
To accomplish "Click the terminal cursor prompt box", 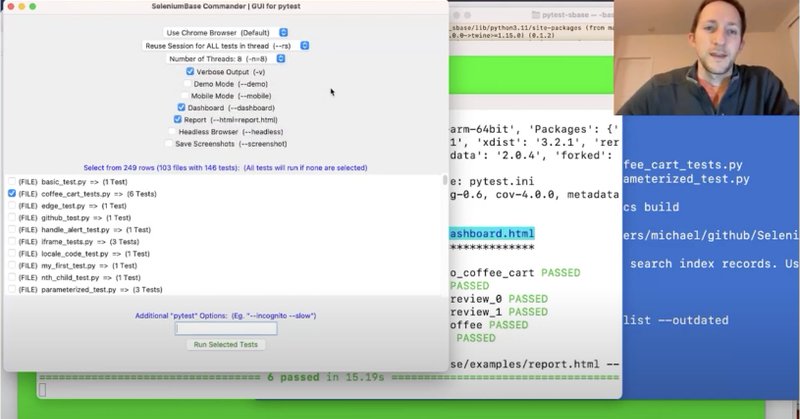I will click(x=42, y=390).
